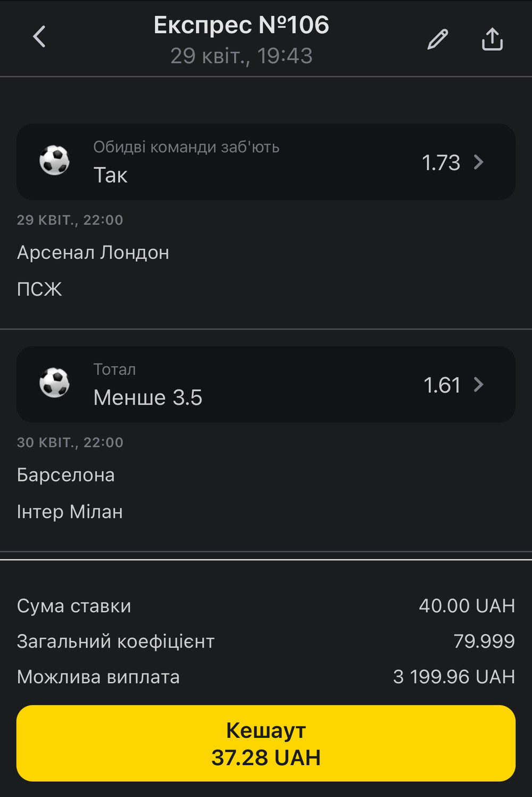This screenshot has height=797, width=532.
Task: Go back using the left arrow
Action: click(x=39, y=37)
